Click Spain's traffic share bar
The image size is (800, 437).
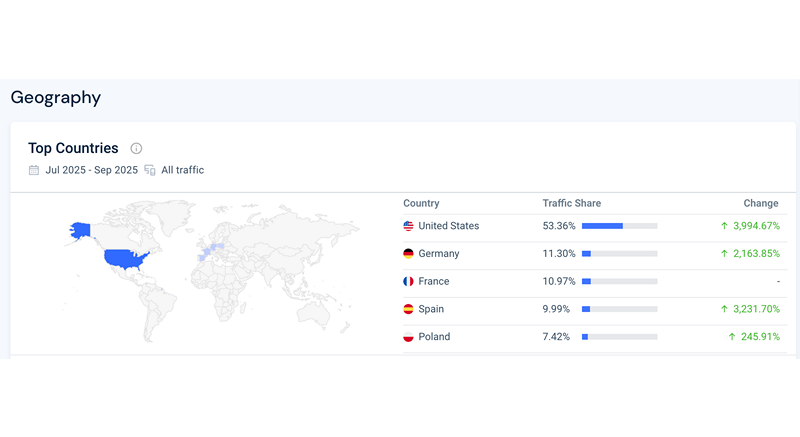coord(619,310)
